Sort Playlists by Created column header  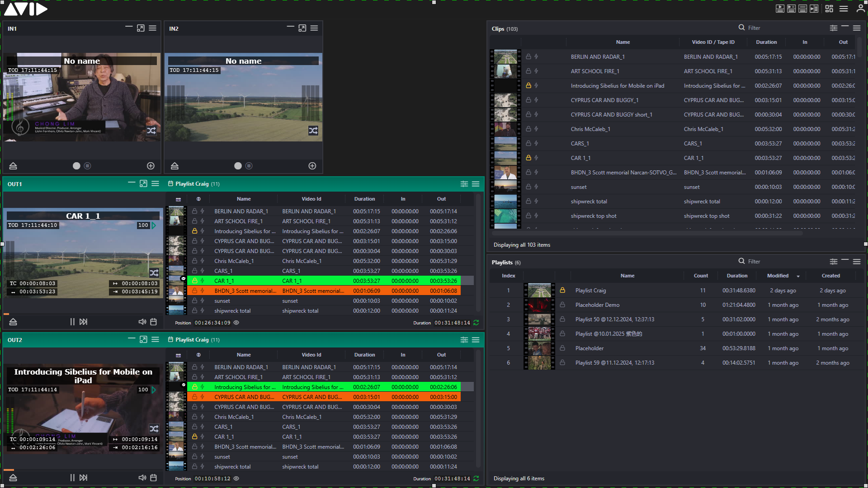[x=830, y=276]
